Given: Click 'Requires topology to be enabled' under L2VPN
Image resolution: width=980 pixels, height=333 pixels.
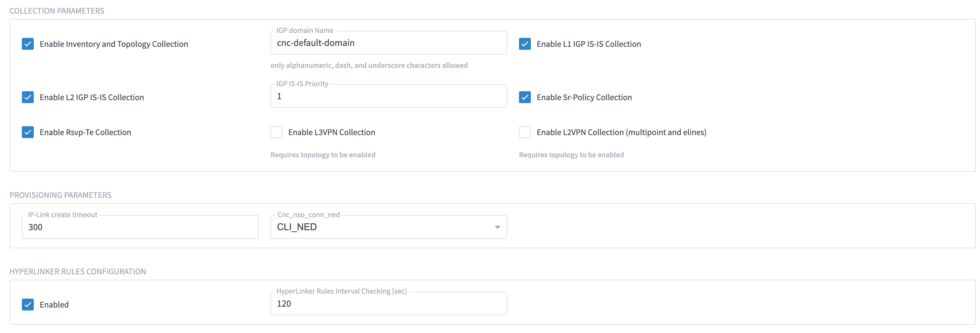Looking at the screenshot, I should (x=571, y=155).
